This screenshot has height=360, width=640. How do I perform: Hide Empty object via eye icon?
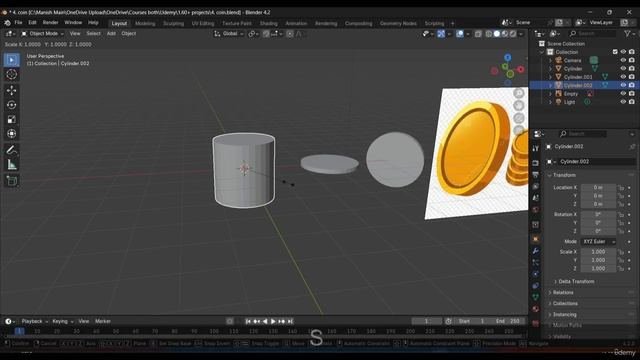pyautogui.click(x=623, y=93)
